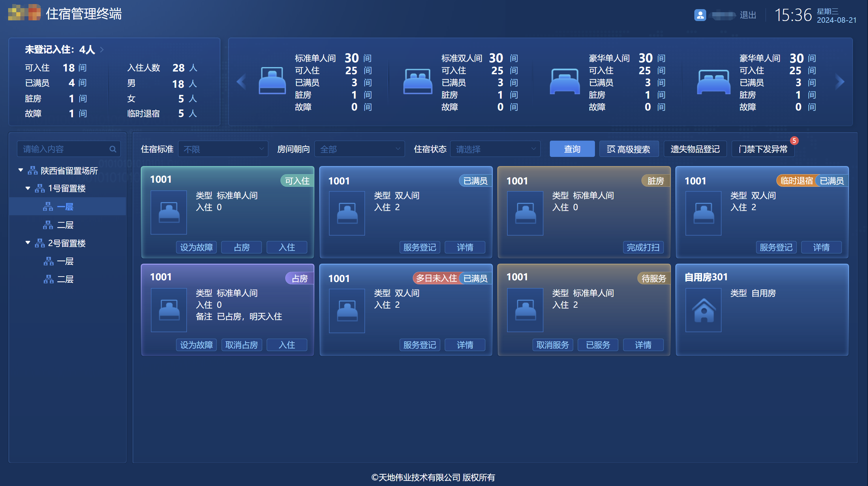Click the user avatar icon in header
Screen dimensions: 868x486
(x=699, y=15)
